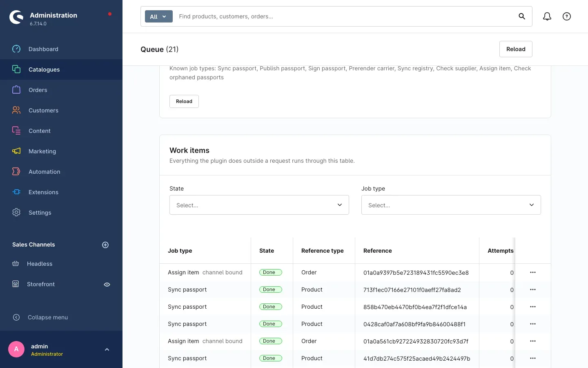This screenshot has width=588, height=368.
Task: Click the Storefront channel icon
Action: click(x=16, y=284)
